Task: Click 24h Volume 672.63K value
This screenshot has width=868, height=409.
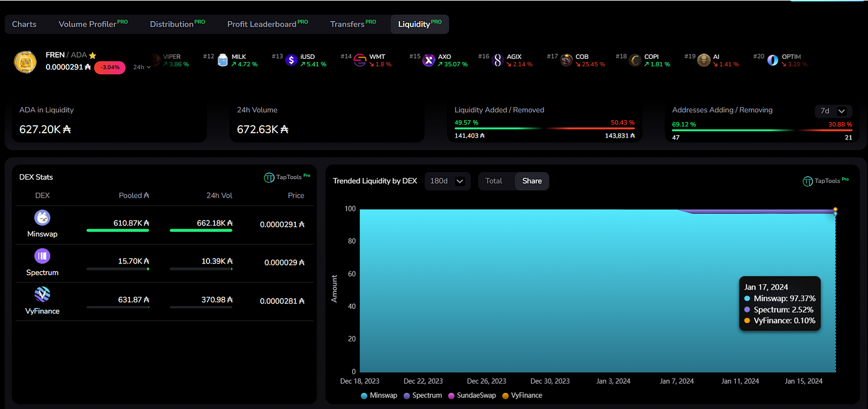Action: pyautogui.click(x=263, y=130)
